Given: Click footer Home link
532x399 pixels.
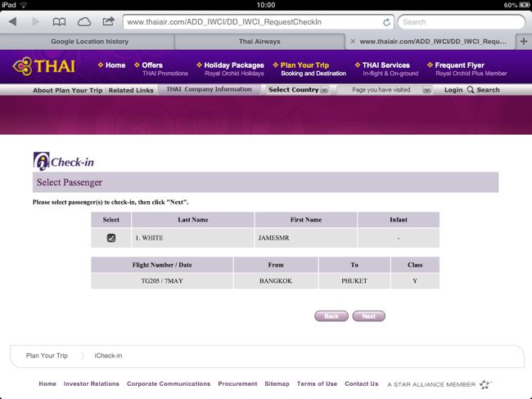Looking at the screenshot, I should pos(47,383).
